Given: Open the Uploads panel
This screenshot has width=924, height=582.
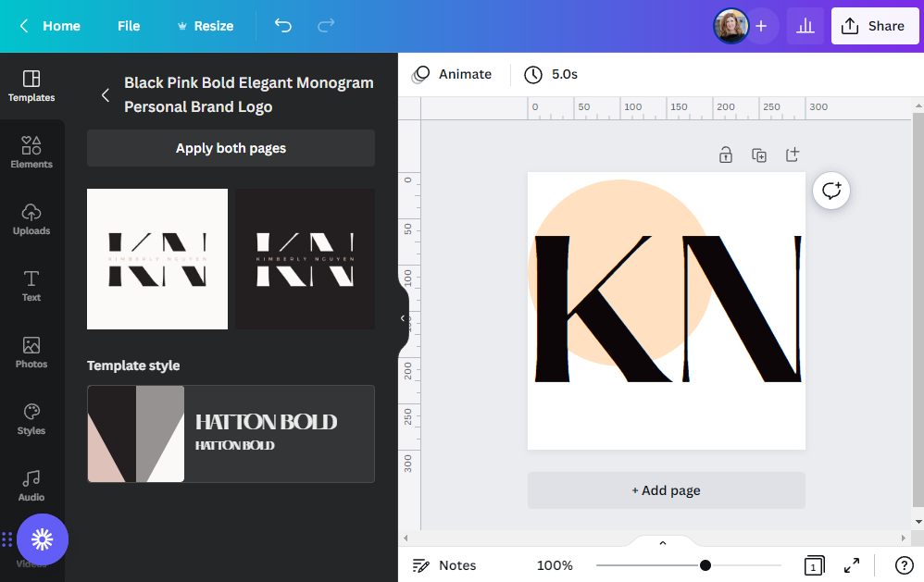Looking at the screenshot, I should coord(31,217).
